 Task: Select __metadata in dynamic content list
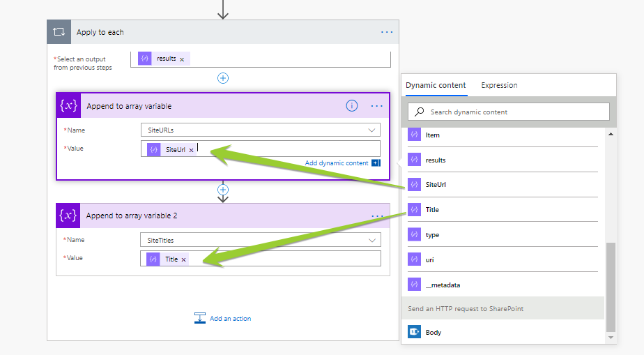(443, 285)
